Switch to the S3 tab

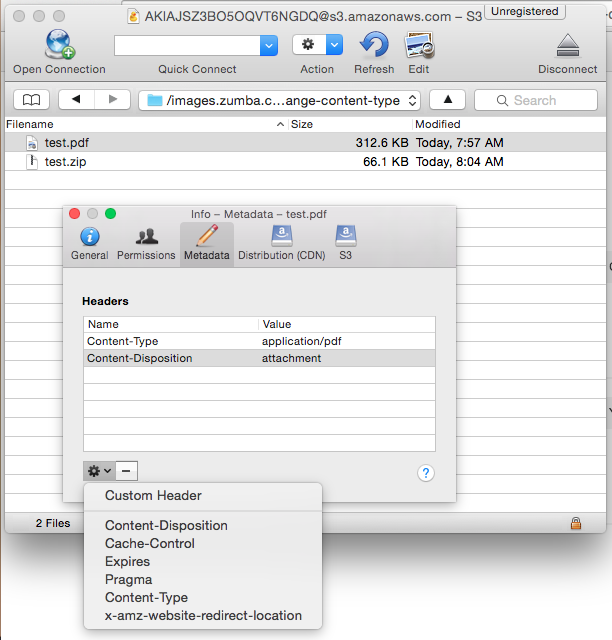[x=345, y=244]
